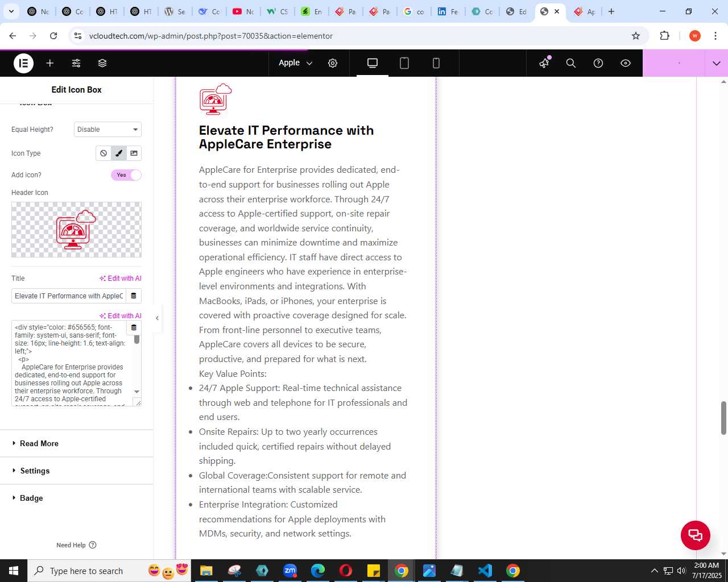
Task: Select the brush Icon type option
Action: click(x=119, y=153)
